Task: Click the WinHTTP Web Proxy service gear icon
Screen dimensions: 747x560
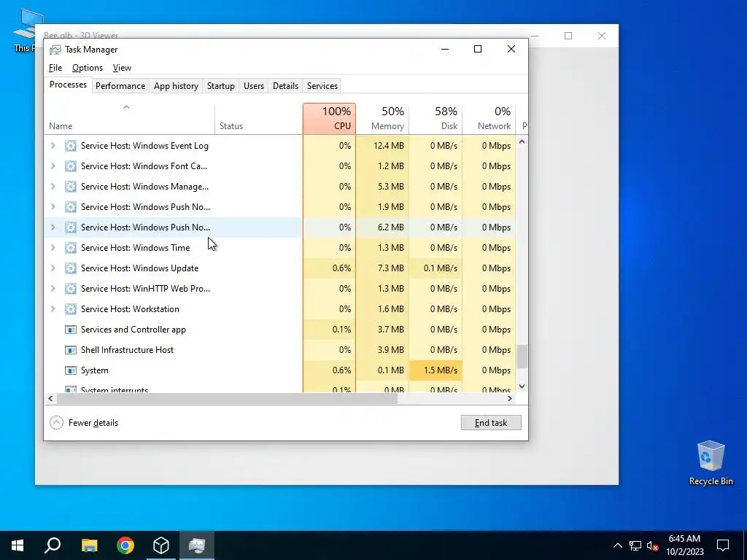Action: pyautogui.click(x=71, y=289)
